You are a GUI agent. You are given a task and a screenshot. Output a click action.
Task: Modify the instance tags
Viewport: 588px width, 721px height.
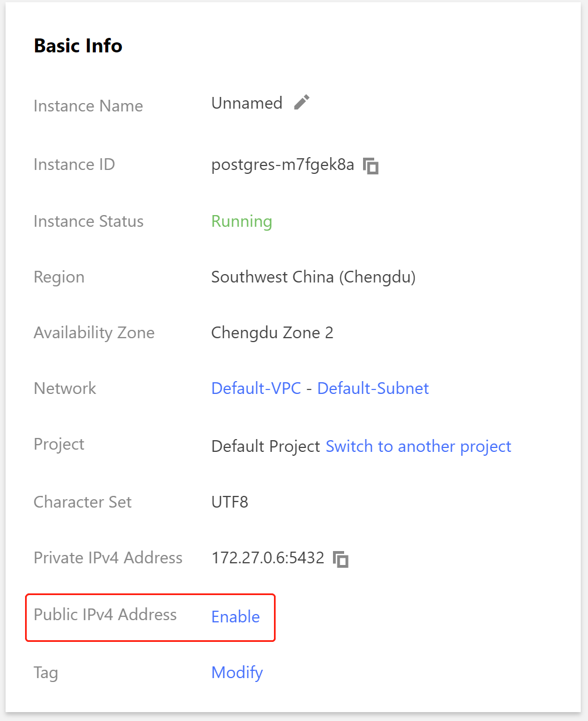tap(237, 673)
